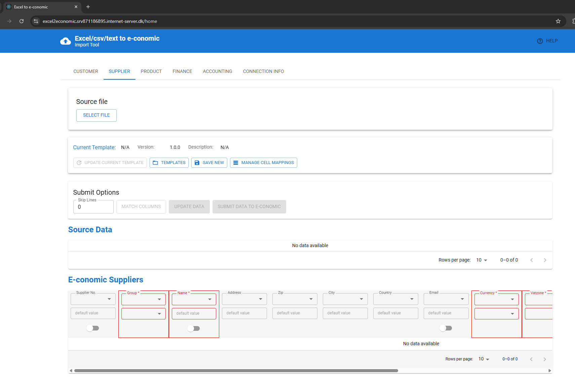Switch to the Accounting tab

pos(218,71)
